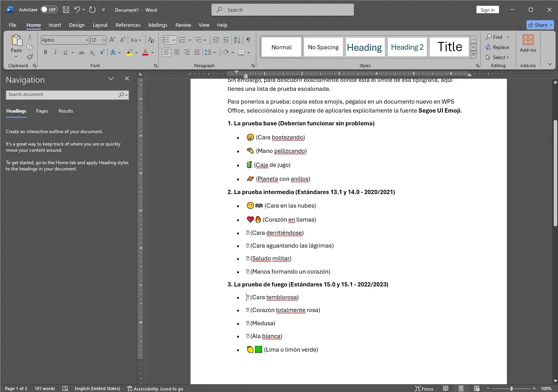This screenshot has height=392, width=558.
Task: Check spelling via the Proofing status icon
Action: (x=65, y=389)
